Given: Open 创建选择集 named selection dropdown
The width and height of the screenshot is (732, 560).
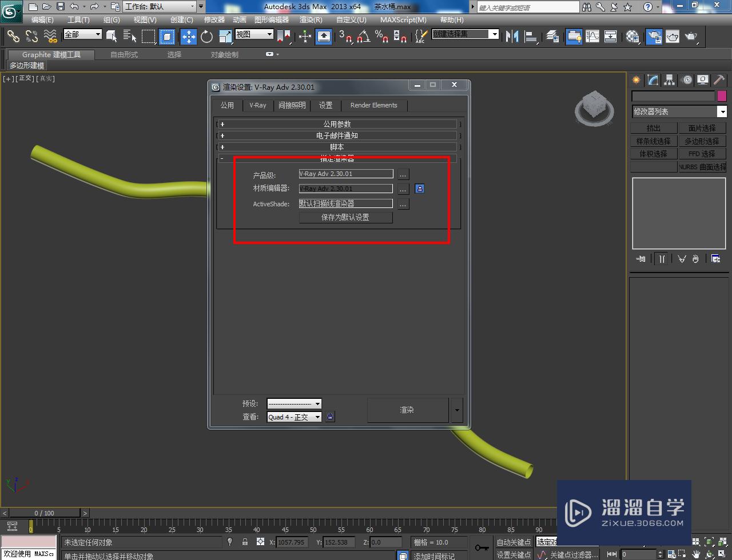Looking at the screenshot, I should (466, 34).
